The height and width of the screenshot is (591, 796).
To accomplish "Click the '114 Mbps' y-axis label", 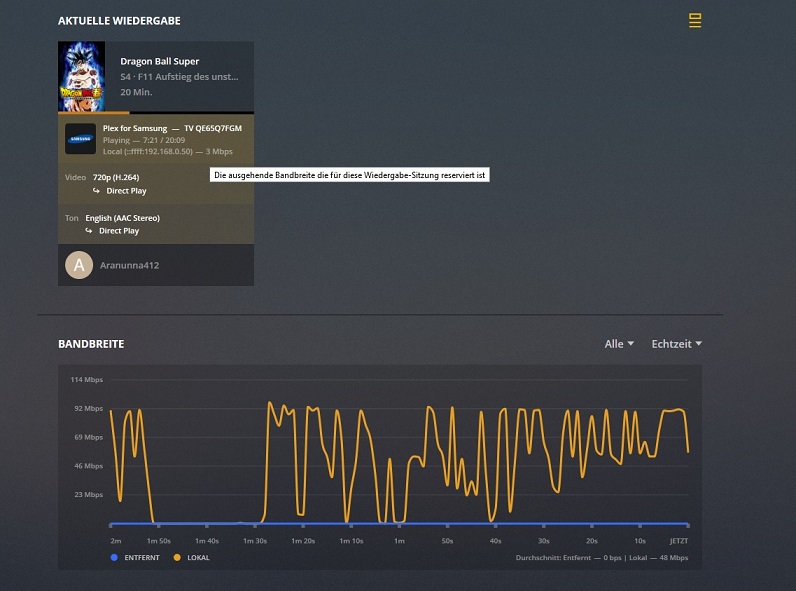I will coord(87,379).
